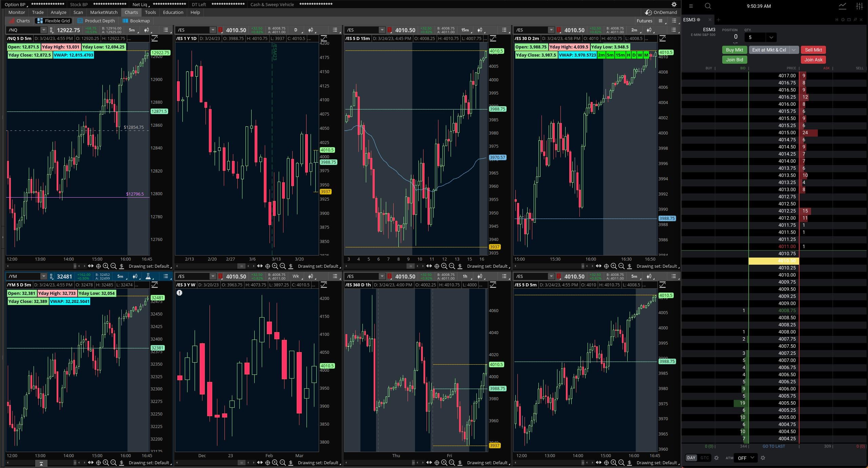Click GO TO LAST link under ladder

[x=774, y=446]
